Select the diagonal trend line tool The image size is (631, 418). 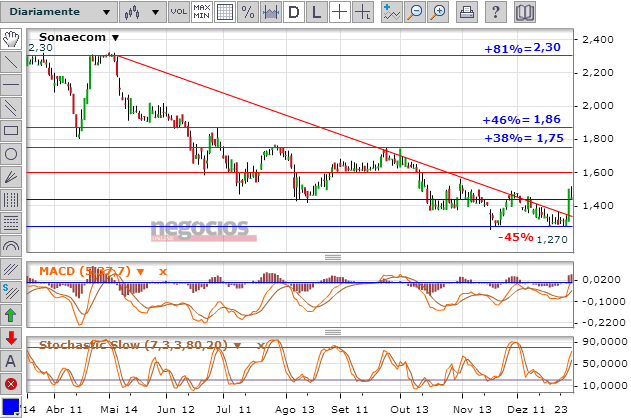(11, 62)
